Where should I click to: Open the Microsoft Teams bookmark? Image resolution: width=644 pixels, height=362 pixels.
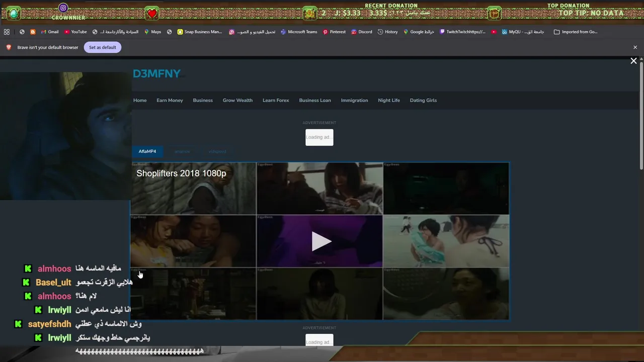coord(299,32)
